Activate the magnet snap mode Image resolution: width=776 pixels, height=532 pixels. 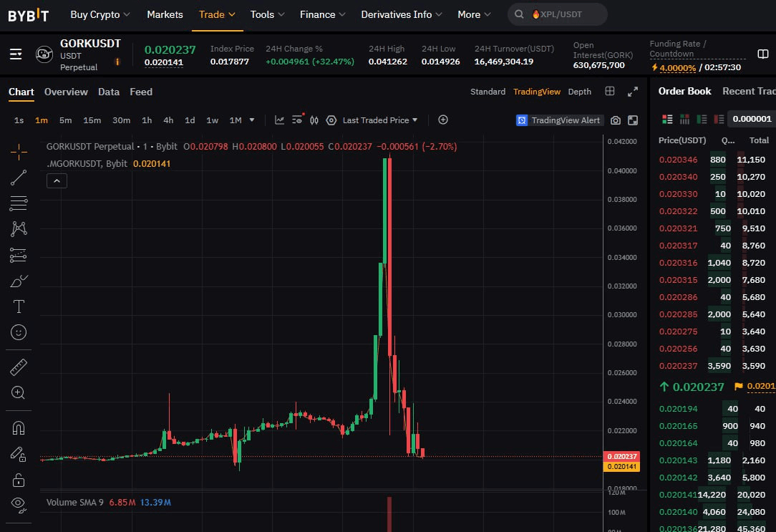point(19,428)
